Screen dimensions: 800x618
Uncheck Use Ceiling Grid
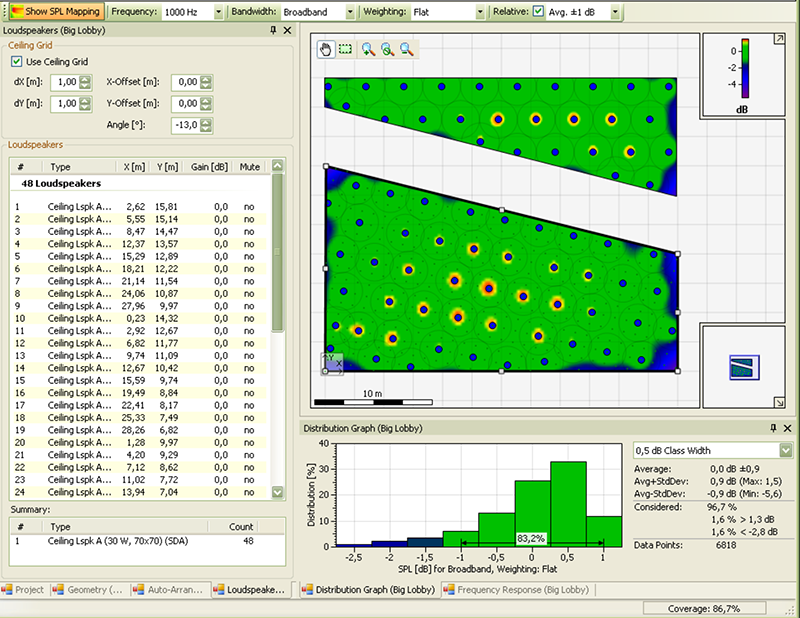(x=16, y=62)
